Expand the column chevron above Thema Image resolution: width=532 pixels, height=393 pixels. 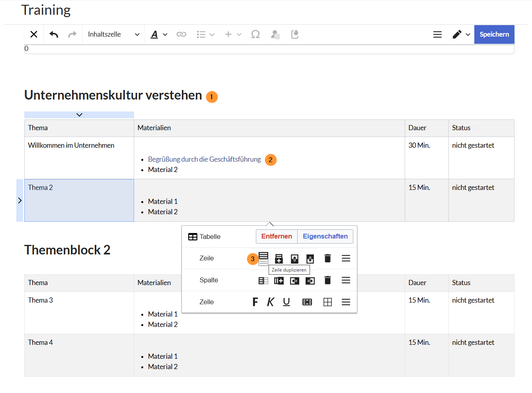(x=79, y=115)
